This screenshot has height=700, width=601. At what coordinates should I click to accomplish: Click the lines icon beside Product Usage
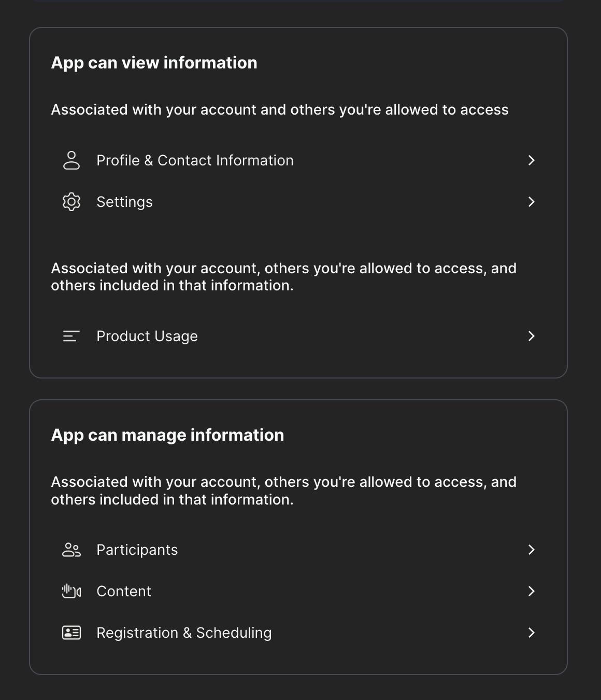tap(71, 336)
